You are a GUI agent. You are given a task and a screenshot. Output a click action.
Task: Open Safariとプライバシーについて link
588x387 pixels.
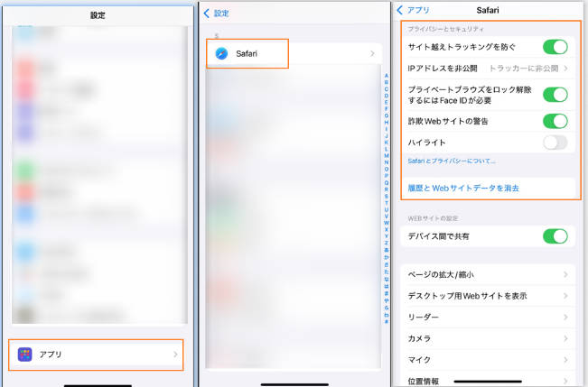click(452, 161)
